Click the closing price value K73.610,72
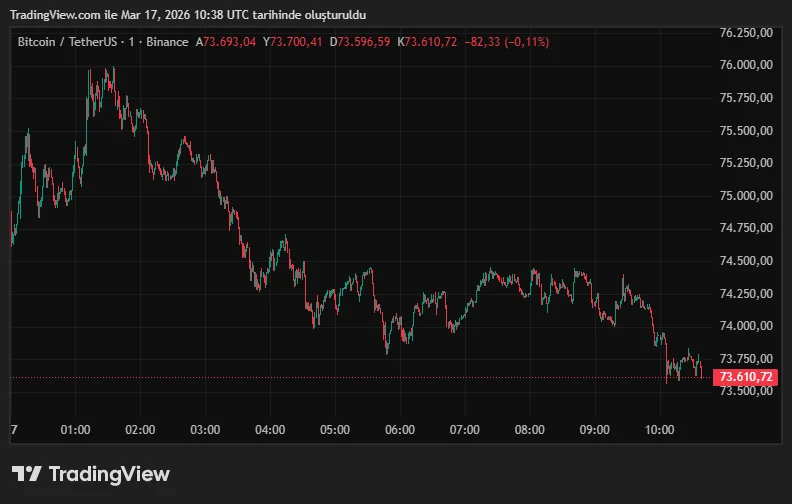Screen dimensions: 792x504 [427, 42]
